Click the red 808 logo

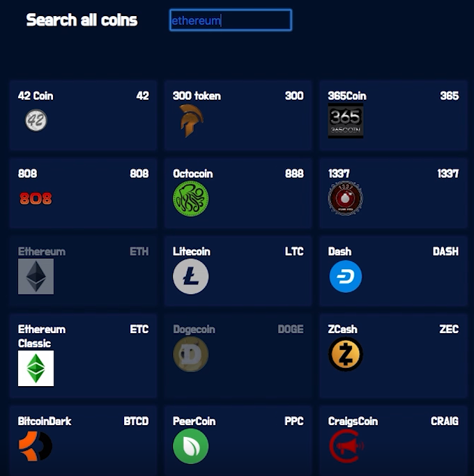point(36,199)
